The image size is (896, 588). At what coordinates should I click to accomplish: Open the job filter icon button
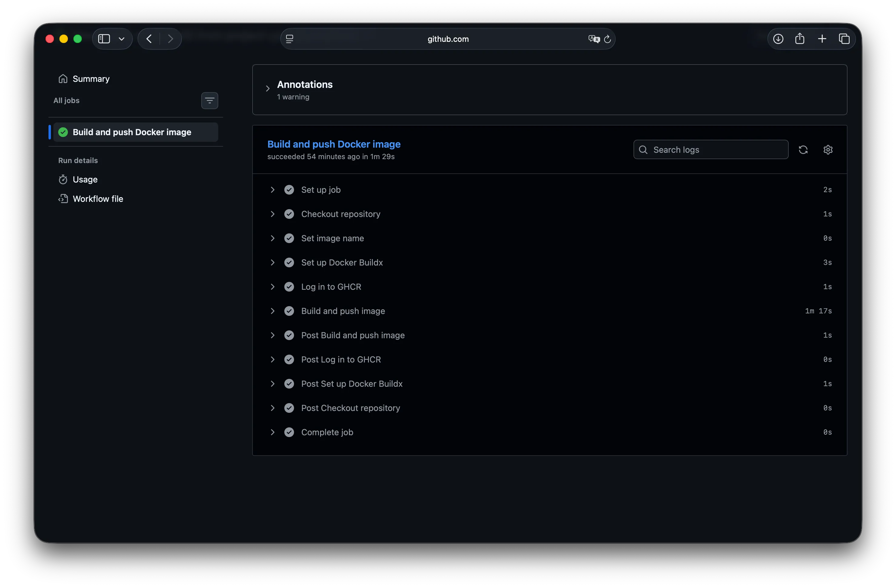210,101
